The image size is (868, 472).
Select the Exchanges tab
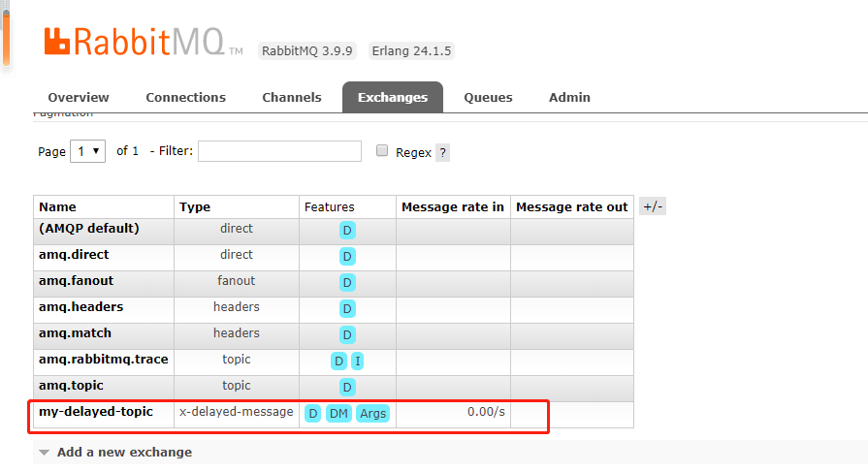tap(393, 97)
